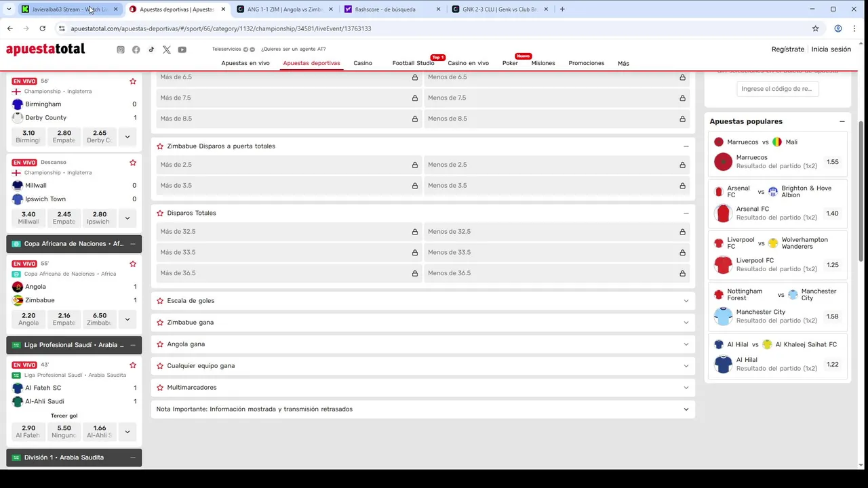Open the YouTube social icon

tap(182, 49)
